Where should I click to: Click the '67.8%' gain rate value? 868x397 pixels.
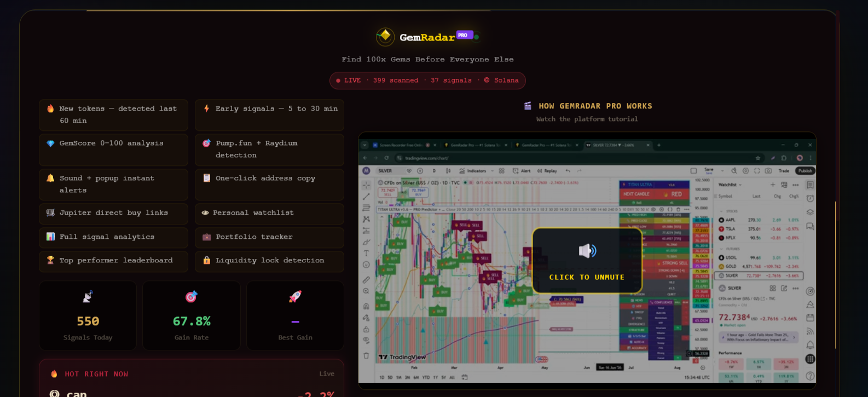coord(192,321)
